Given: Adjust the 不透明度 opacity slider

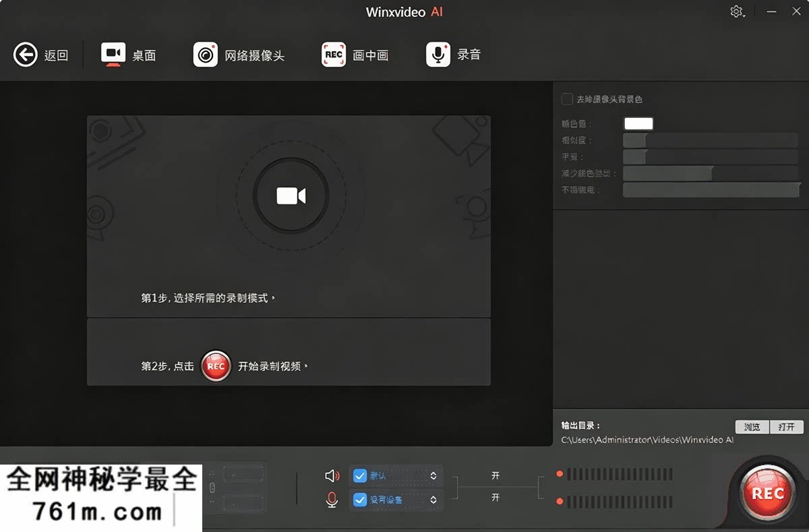Looking at the screenshot, I should click(711, 190).
